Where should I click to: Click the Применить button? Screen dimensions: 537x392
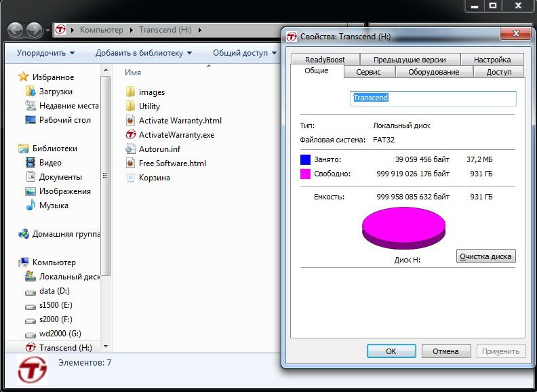pos(500,351)
